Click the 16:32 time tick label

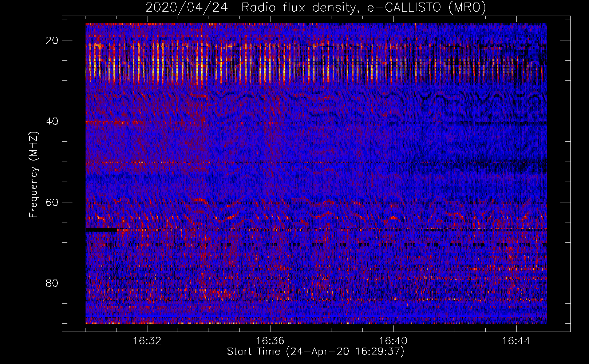point(147,341)
